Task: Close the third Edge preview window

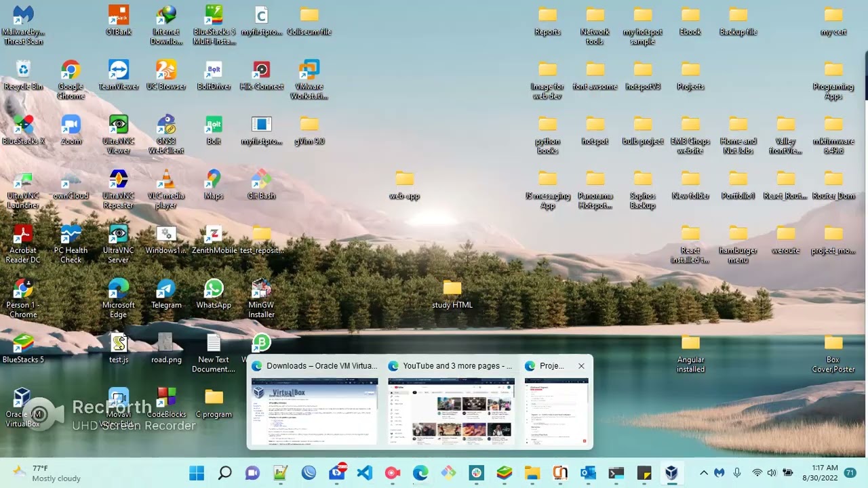Action: pos(581,366)
